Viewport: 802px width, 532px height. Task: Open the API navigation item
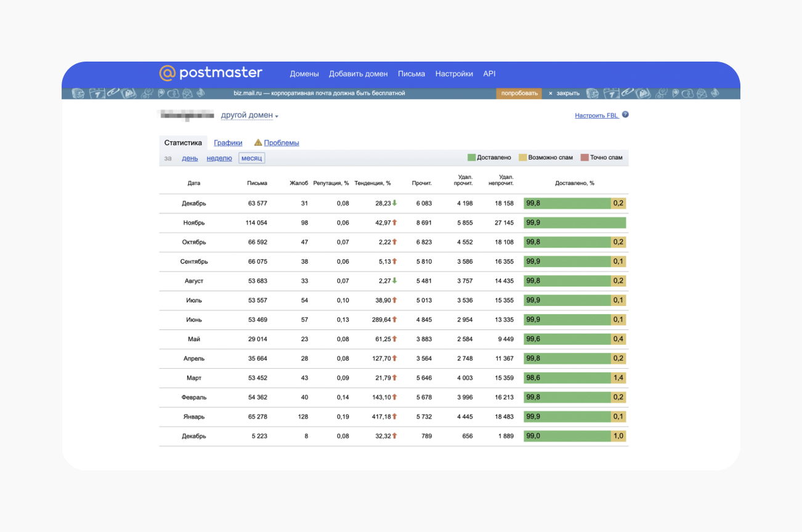coord(489,74)
